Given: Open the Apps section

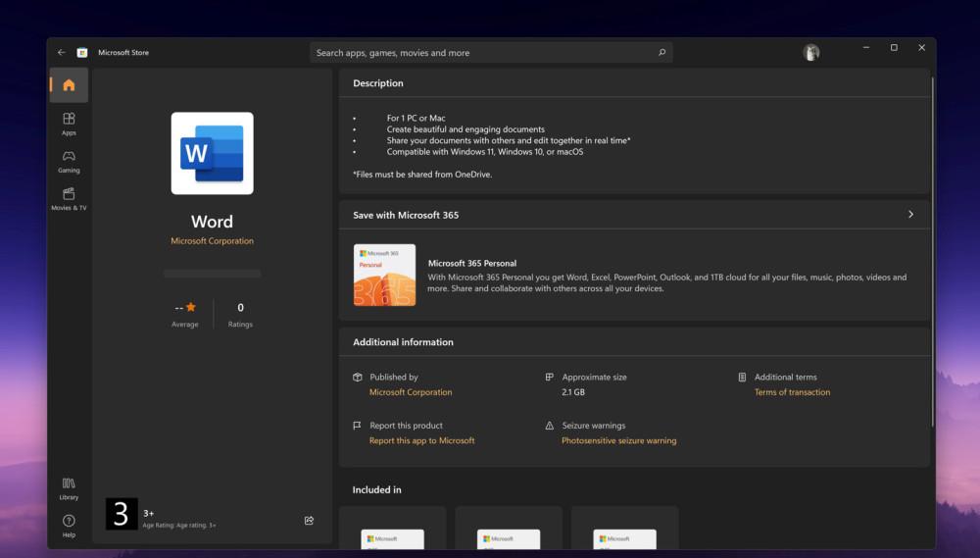Looking at the screenshot, I should pos(69,124).
